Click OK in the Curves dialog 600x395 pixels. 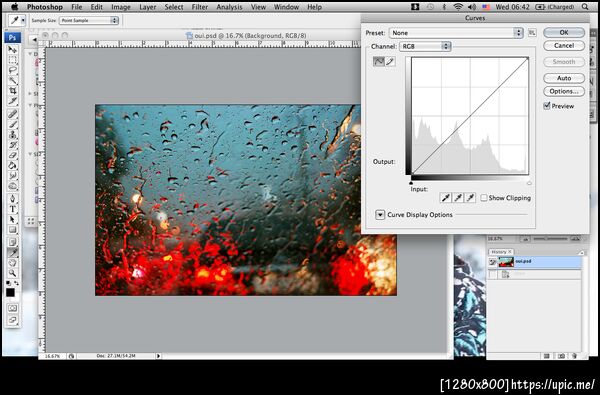(564, 33)
